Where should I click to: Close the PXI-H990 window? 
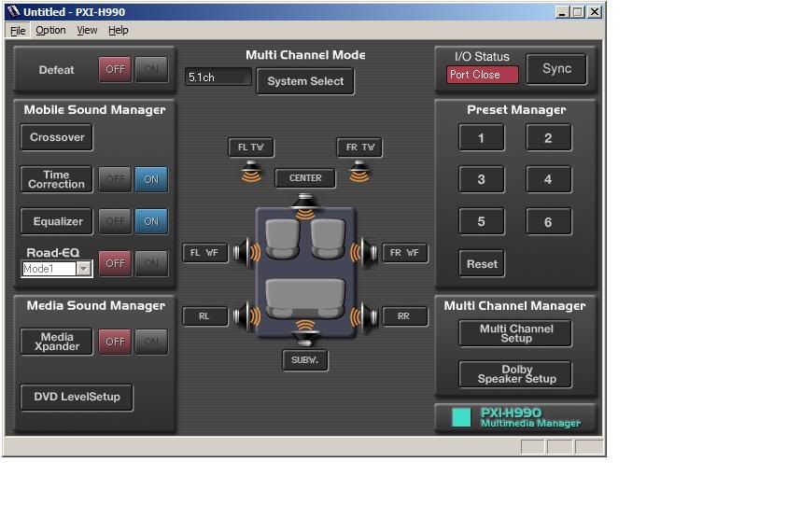(595, 12)
